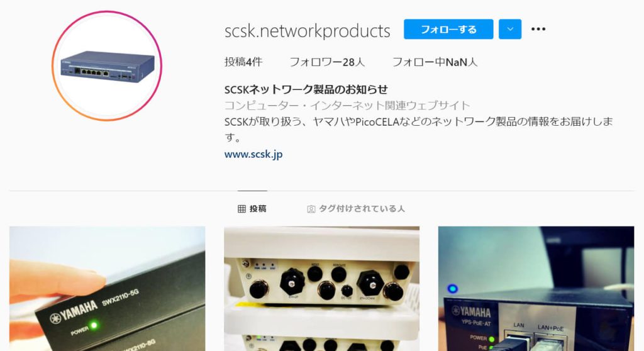Image resolution: width=644 pixels, height=351 pixels.
Task: Click the profile bio description text
Action: 418,129
